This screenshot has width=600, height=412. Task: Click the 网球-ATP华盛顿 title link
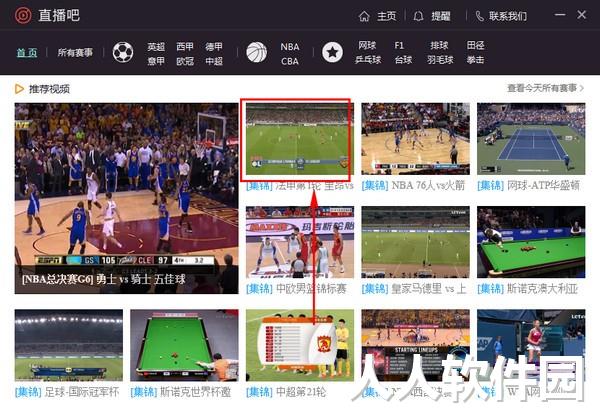528,186
